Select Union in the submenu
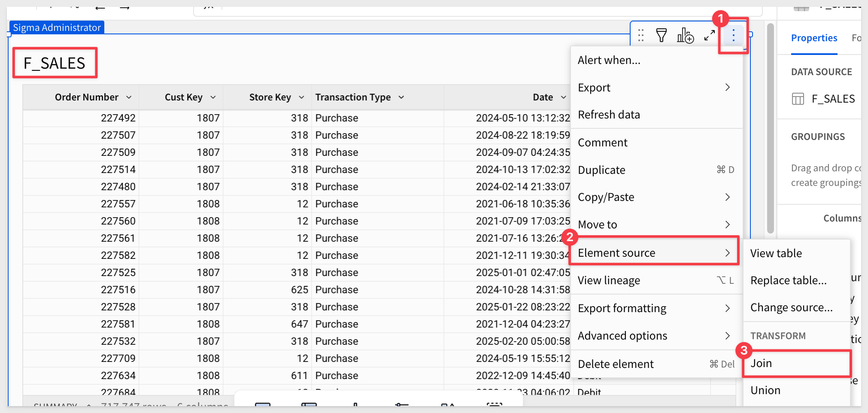 pos(765,390)
